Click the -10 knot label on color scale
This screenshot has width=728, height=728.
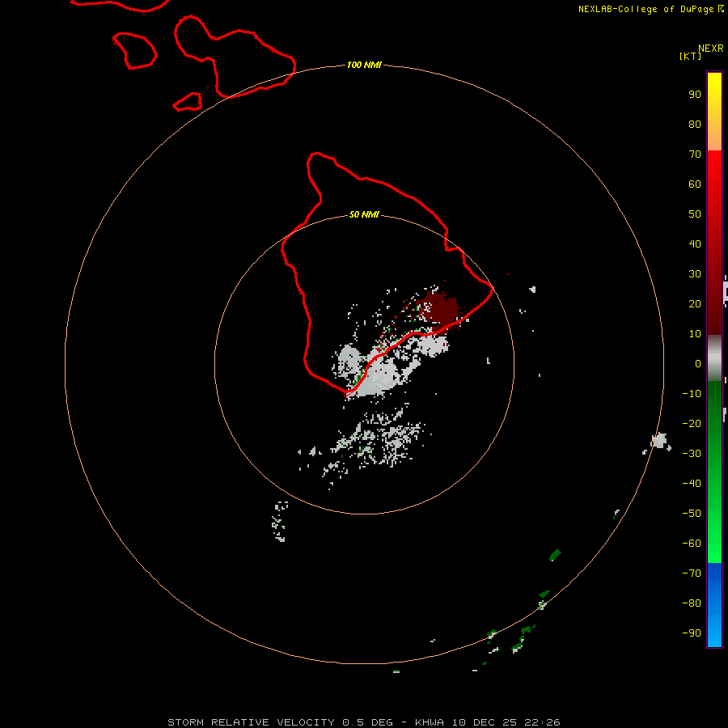(x=692, y=394)
